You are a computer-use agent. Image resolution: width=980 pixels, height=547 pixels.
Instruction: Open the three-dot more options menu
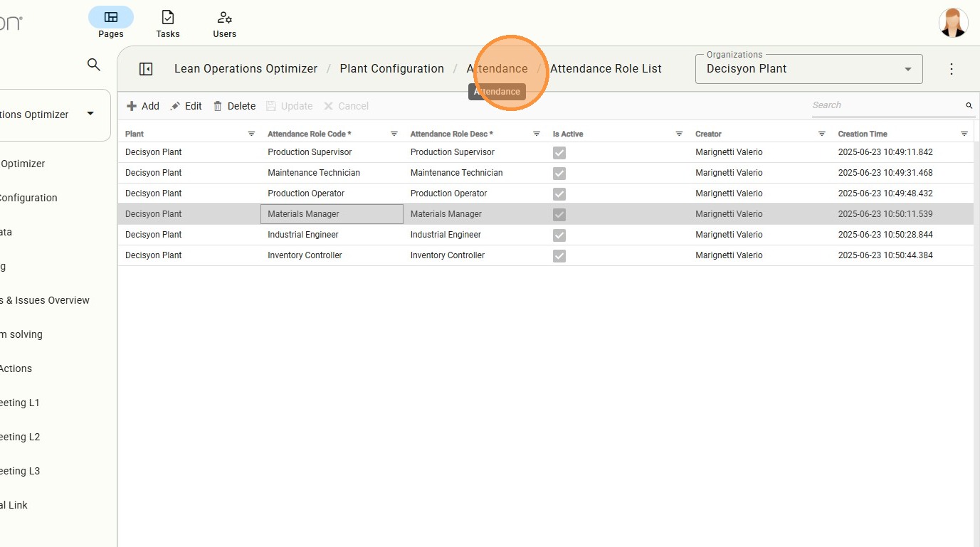coord(952,69)
